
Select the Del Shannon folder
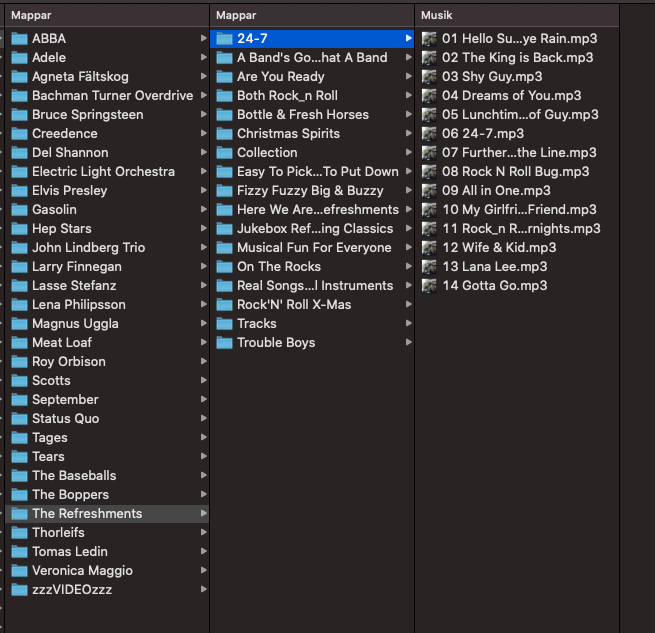107,153
